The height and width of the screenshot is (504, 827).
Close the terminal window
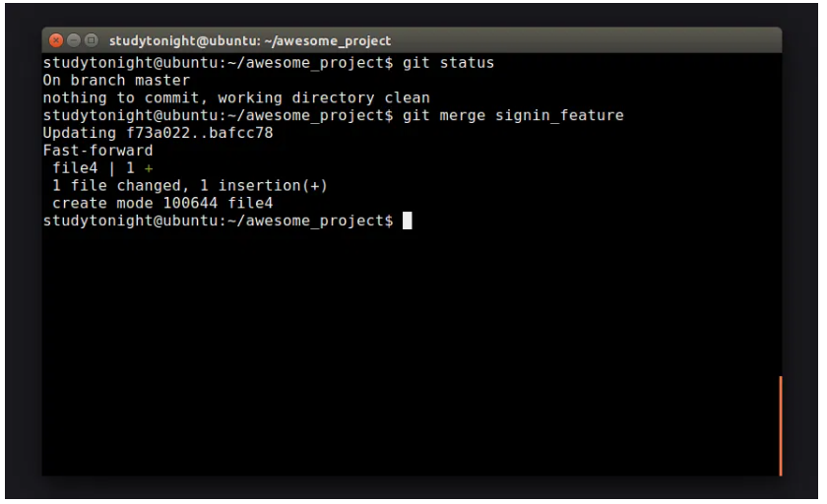(55, 40)
